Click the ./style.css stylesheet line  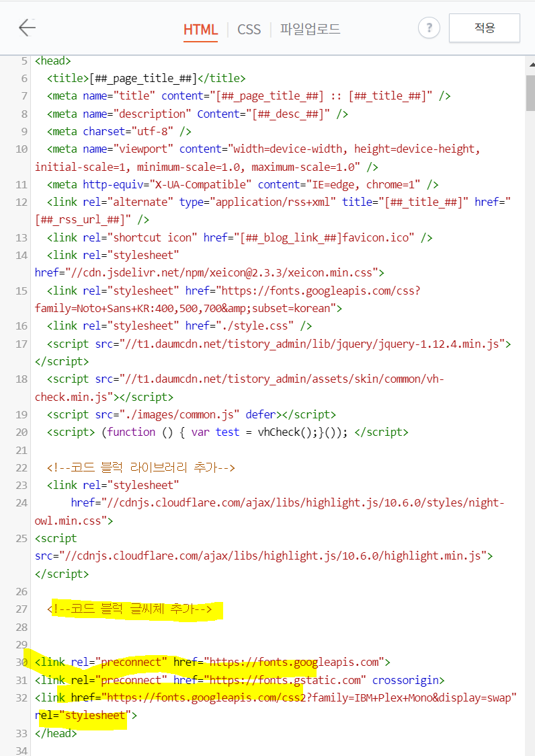click(x=179, y=326)
